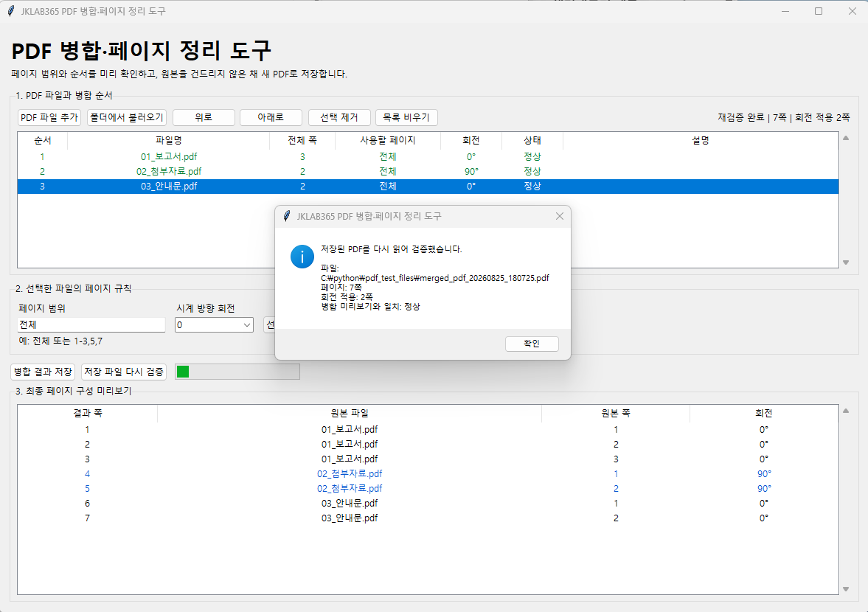Select preview row for result page 1
Image resolution: width=868 pixels, height=612 pixels.
(428, 429)
